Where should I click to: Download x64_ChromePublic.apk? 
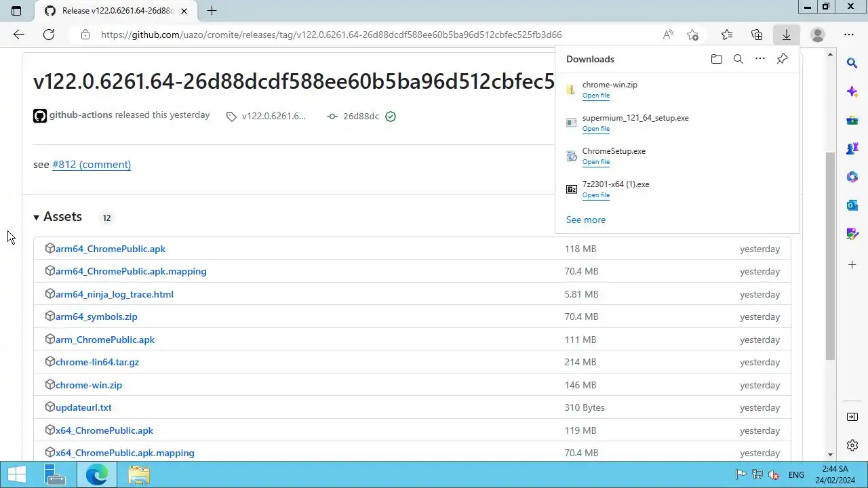104,430
